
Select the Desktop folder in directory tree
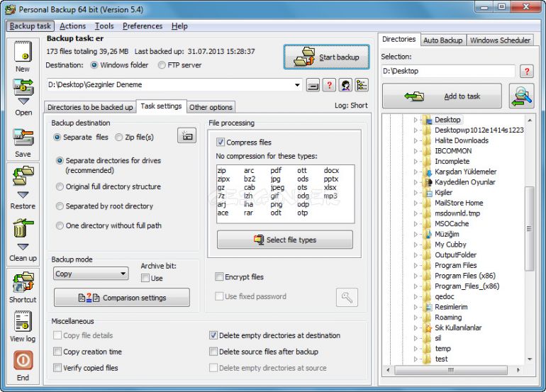tap(447, 120)
